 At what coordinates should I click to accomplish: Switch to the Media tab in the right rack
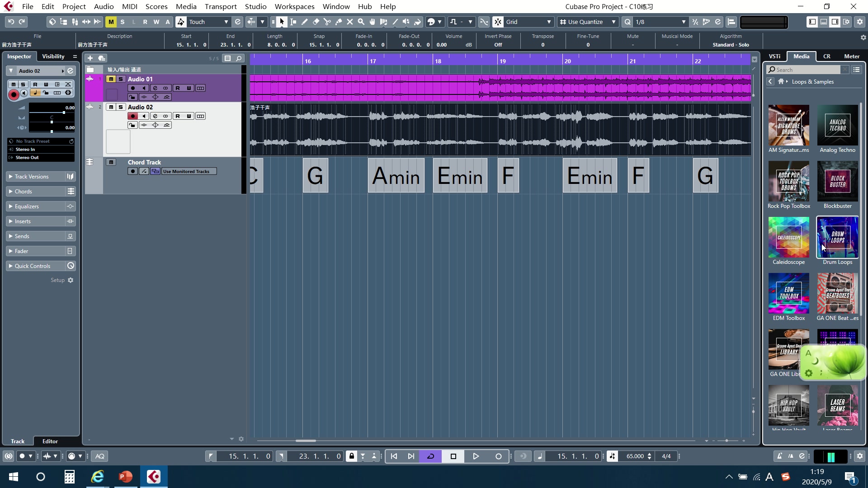801,56
